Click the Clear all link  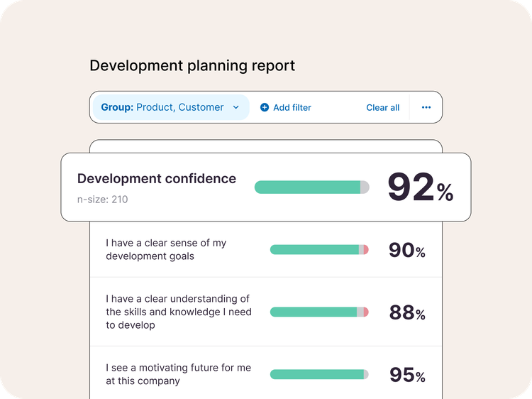[382, 108]
